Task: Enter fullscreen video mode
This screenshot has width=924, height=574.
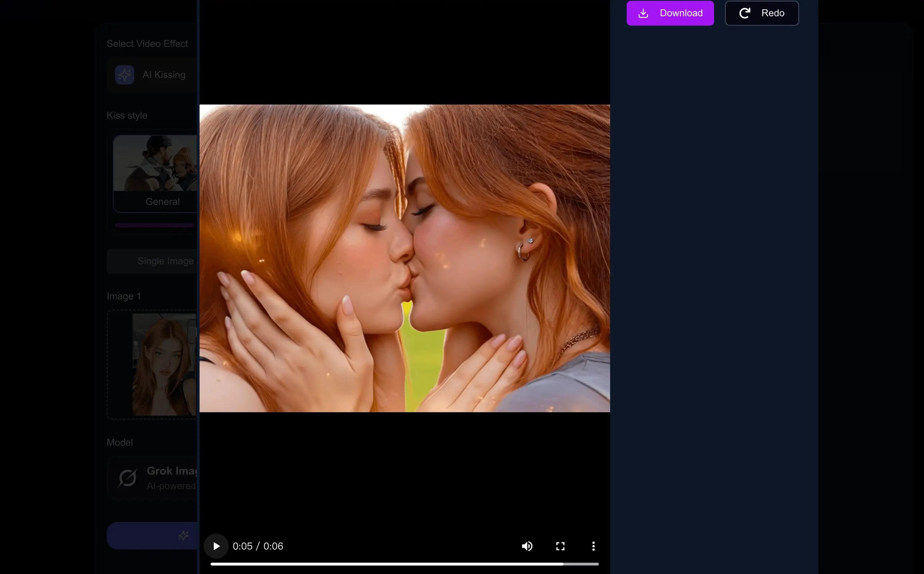Action: 560,546
